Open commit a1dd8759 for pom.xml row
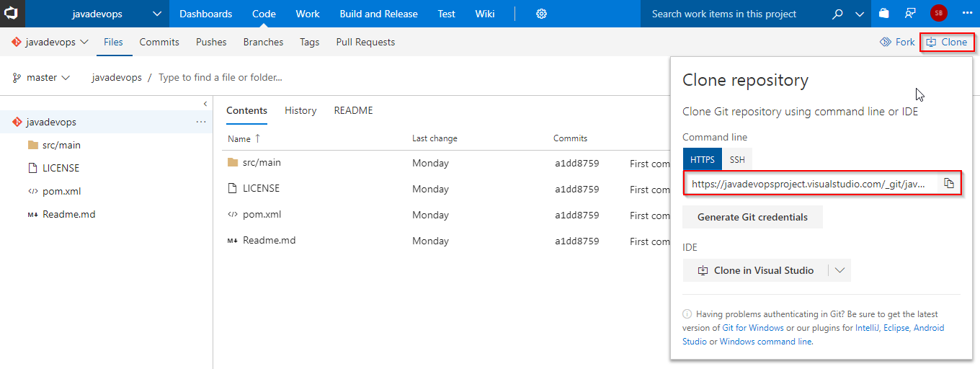This screenshot has height=369, width=980. [576, 215]
